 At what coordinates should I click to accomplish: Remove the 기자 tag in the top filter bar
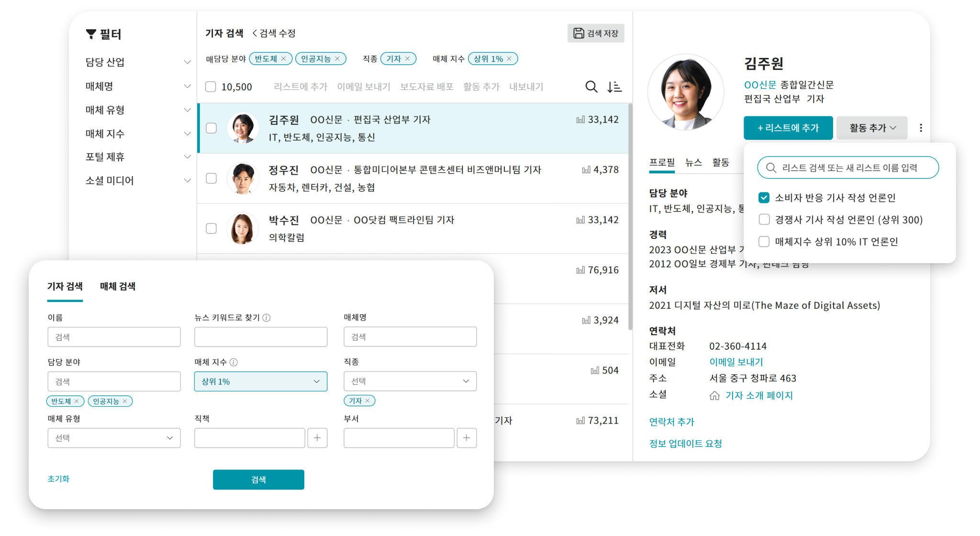[x=408, y=58]
